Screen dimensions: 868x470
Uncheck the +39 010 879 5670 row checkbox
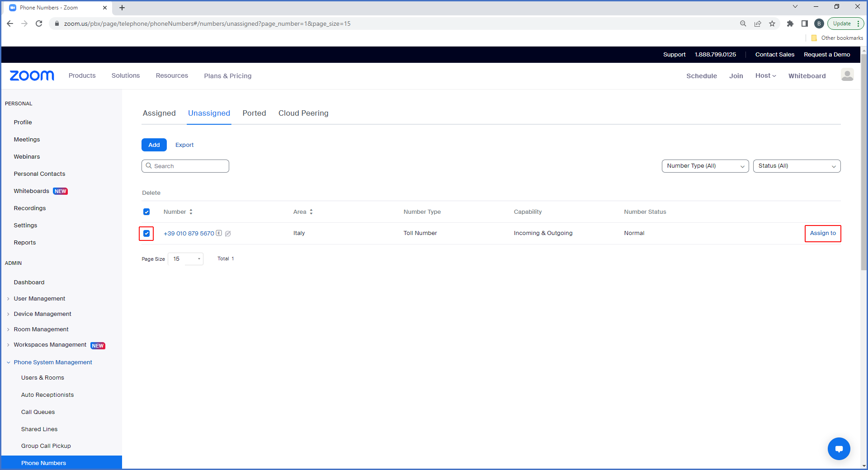(x=146, y=233)
